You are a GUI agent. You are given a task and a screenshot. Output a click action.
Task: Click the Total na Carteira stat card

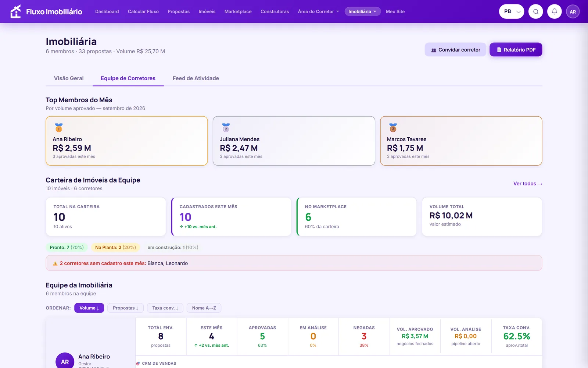click(106, 217)
